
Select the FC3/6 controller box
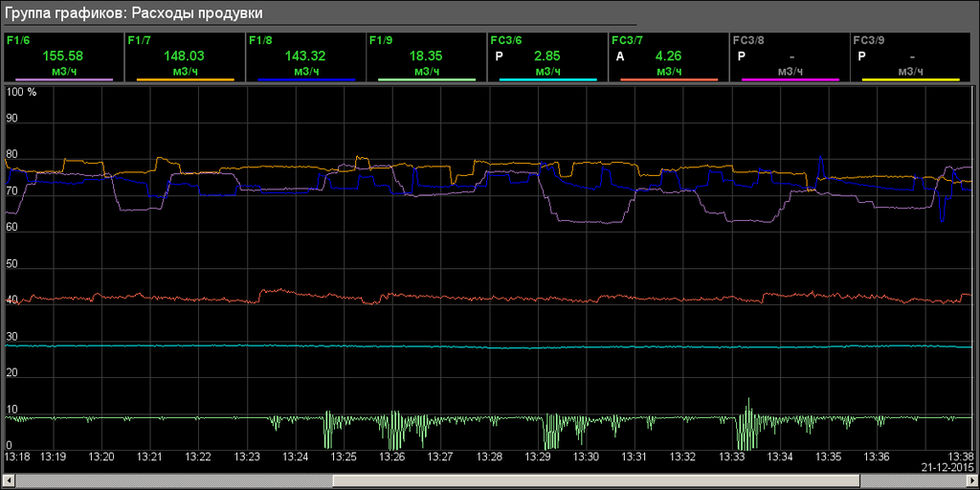tap(548, 57)
